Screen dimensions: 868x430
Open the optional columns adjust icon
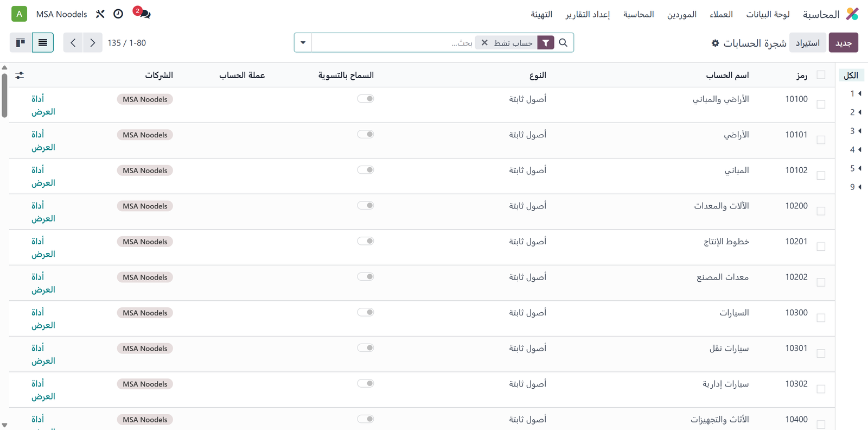coord(20,75)
